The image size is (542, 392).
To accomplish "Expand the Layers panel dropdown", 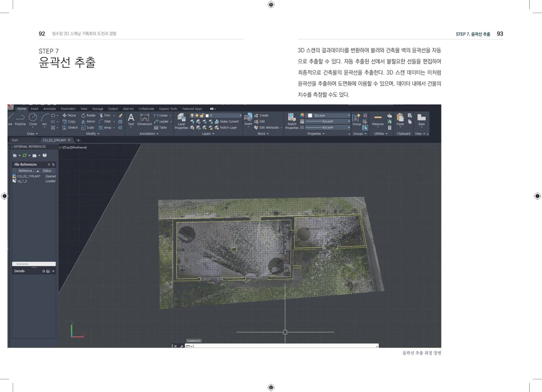I will (208, 134).
